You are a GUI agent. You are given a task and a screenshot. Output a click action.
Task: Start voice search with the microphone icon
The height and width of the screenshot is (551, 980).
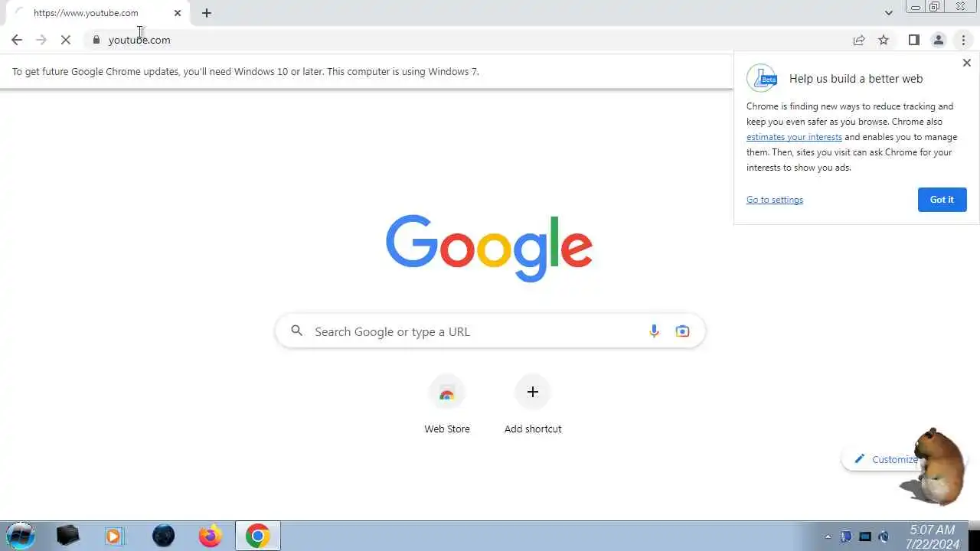[654, 331]
